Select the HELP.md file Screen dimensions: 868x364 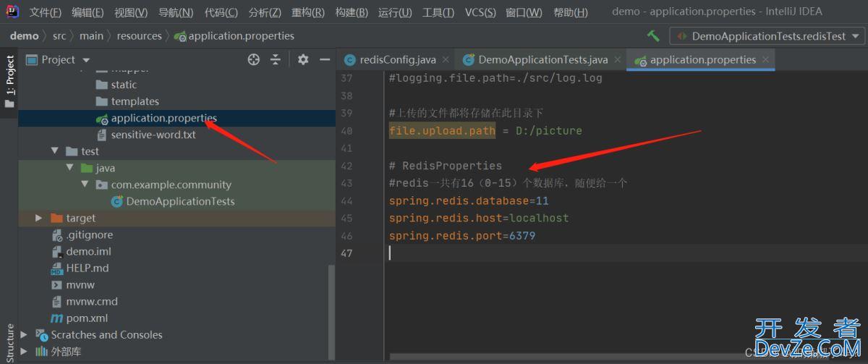[x=88, y=268]
